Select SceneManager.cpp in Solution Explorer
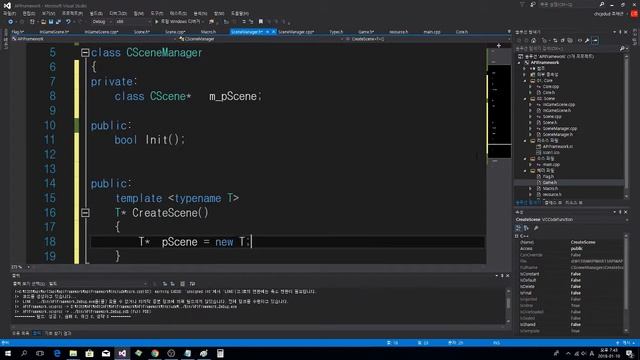This screenshot has height=360, width=640. [x=560, y=129]
